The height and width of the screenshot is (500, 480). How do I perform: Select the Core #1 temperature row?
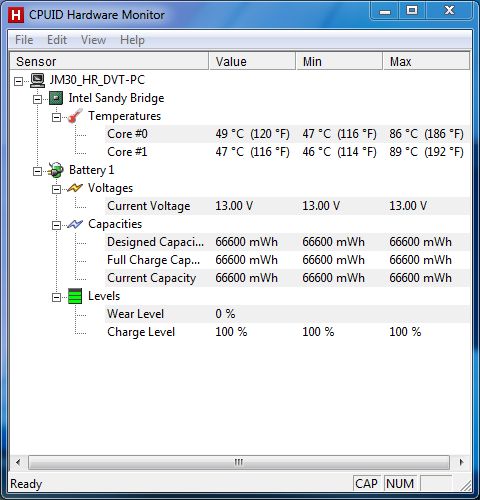(x=287, y=152)
